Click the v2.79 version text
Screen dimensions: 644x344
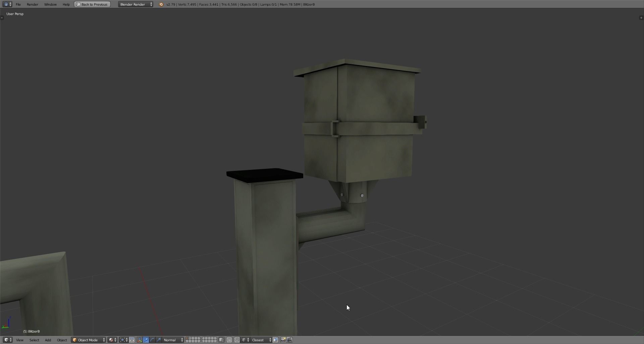171,4
